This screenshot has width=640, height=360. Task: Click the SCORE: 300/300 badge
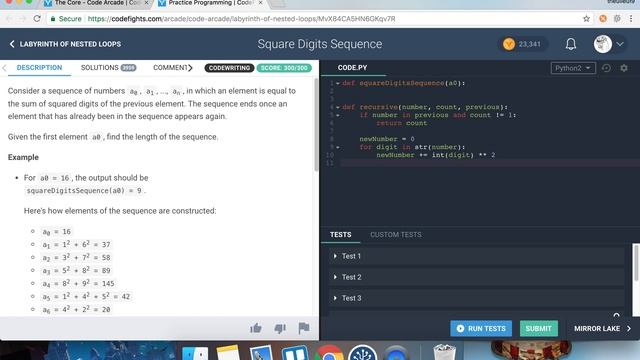(284, 68)
